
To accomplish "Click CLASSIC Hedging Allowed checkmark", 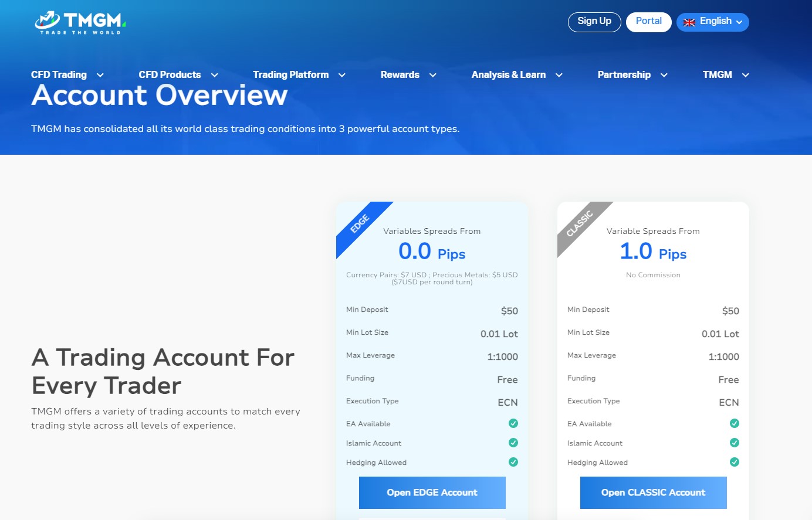I will (x=735, y=462).
